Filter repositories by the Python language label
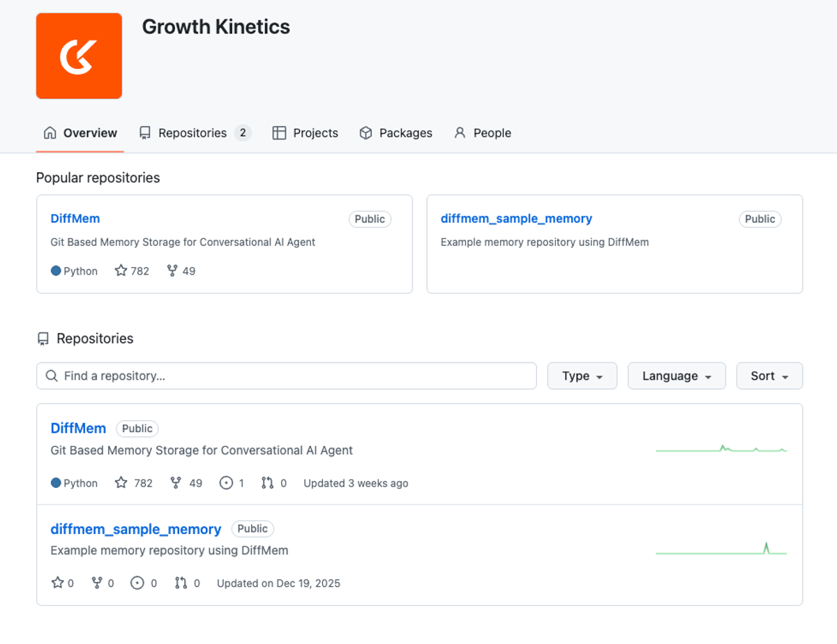This screenshot has width=837, height=644. click(x=75, y=483)
